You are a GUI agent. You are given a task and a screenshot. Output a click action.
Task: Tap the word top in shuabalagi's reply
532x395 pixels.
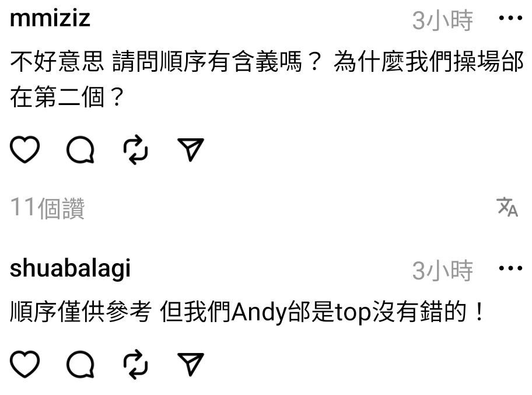tap(353, 313)
